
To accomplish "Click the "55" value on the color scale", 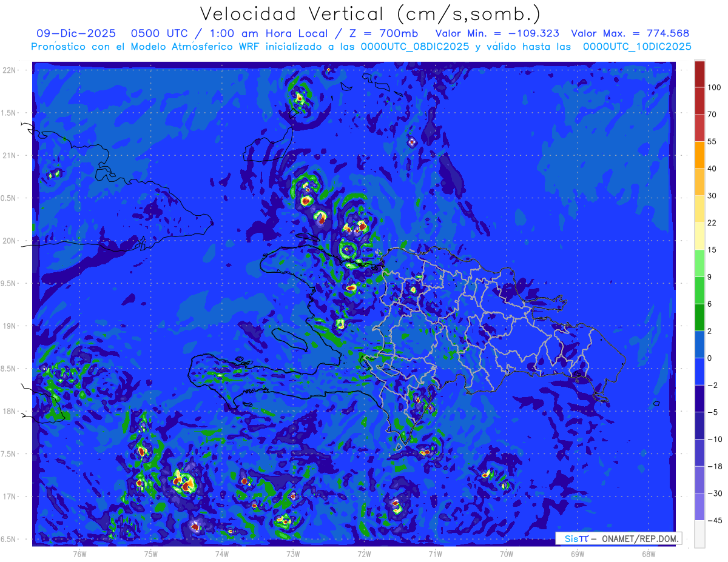I will (713, 141).
